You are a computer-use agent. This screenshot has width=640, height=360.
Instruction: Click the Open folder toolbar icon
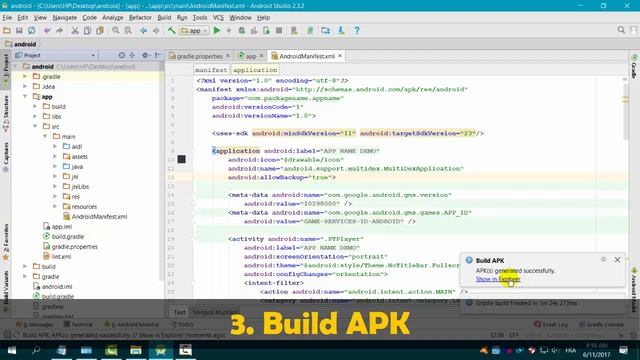pyautogui.click(x=7, y=31)
